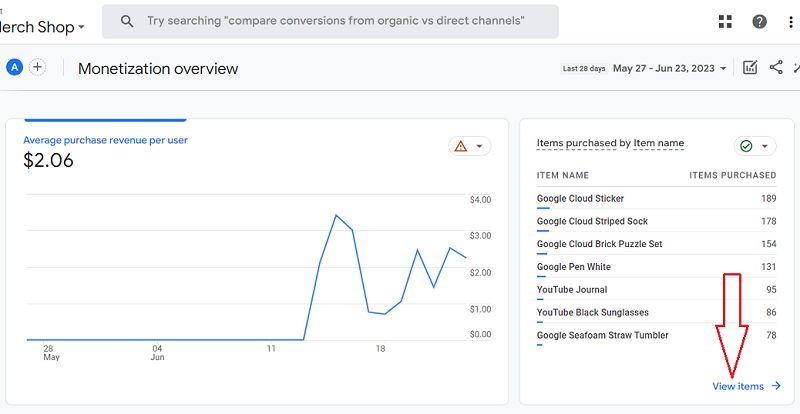Expand the green checkmark data quality dropdown
Viewport: 800px width, 414px height.
tap(755, 146)
